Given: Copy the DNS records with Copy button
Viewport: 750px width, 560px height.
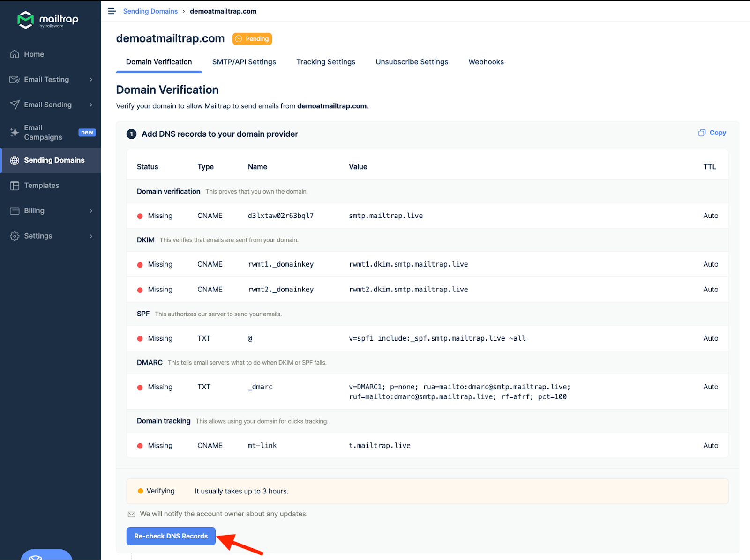Looking at the screenshot, I should click(x=712, y=133).
